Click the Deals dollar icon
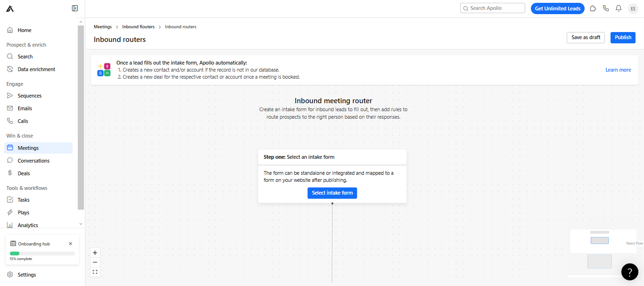The width and height of the screenshot is (644, 286). [x=10, y=173]
